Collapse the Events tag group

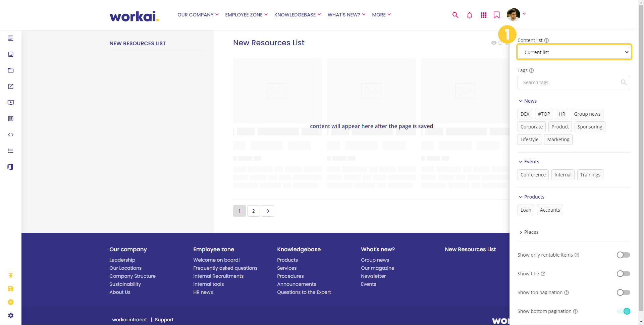(529, 162)
